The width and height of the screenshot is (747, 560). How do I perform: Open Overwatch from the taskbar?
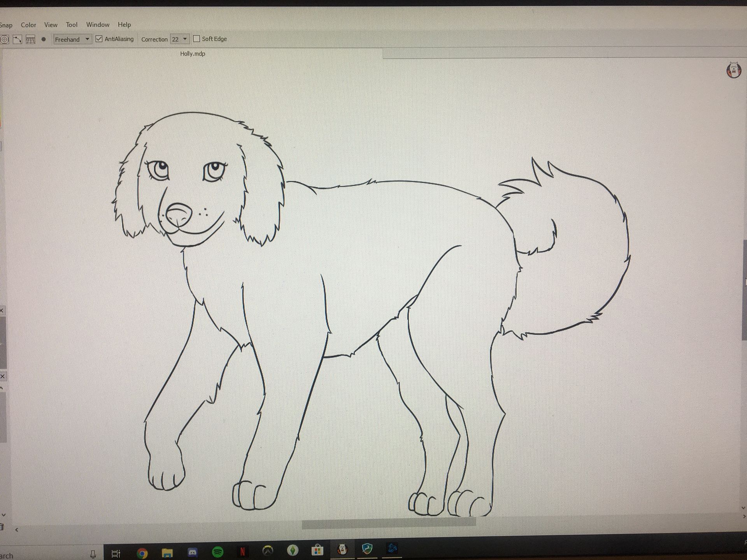coord(268,551)
